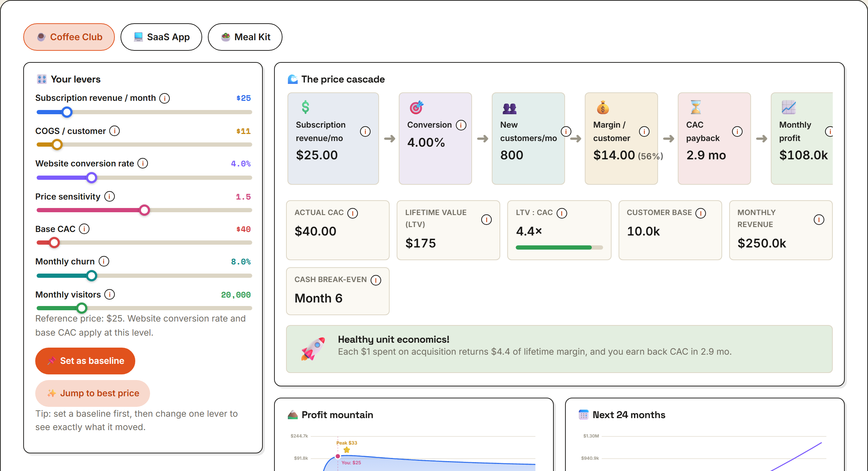Open info for Monthly visitors lever
The image size is (868, 471).
110,295
